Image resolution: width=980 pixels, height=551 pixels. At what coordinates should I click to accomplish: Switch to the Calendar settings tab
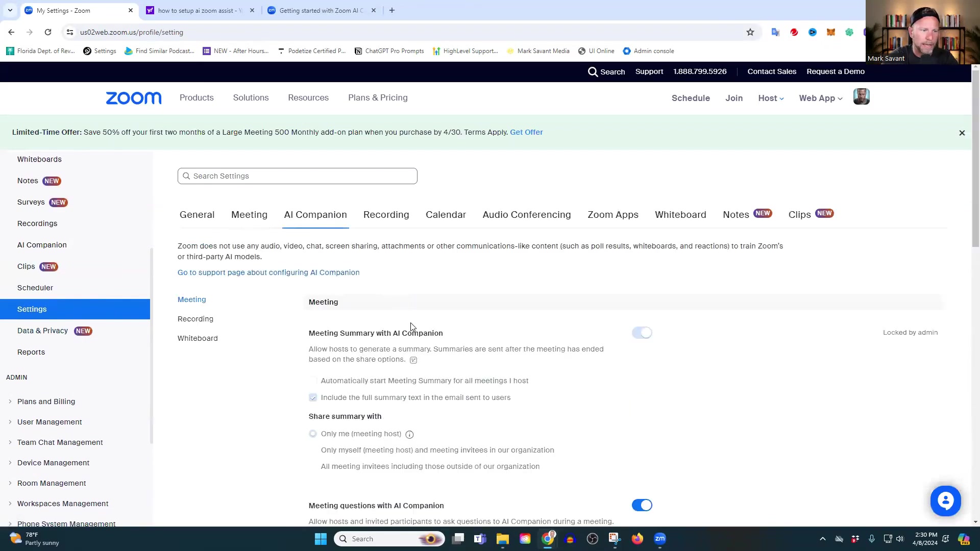[446, 215]
